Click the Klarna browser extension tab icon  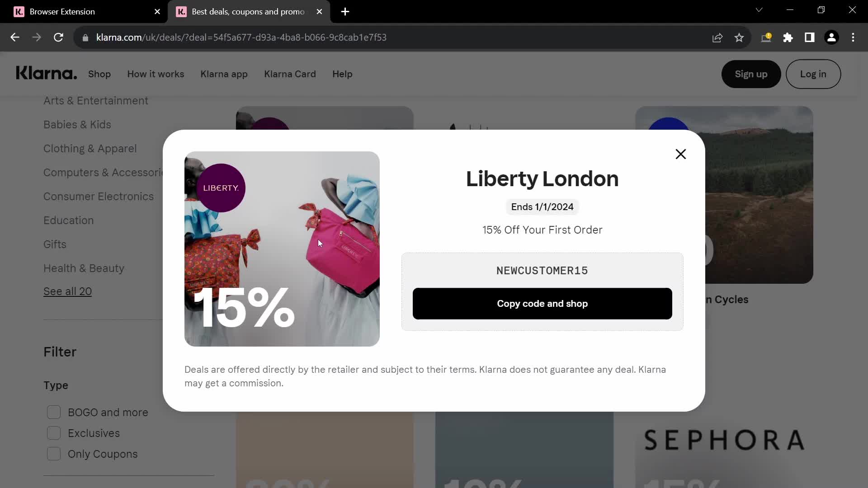[19, 12]
